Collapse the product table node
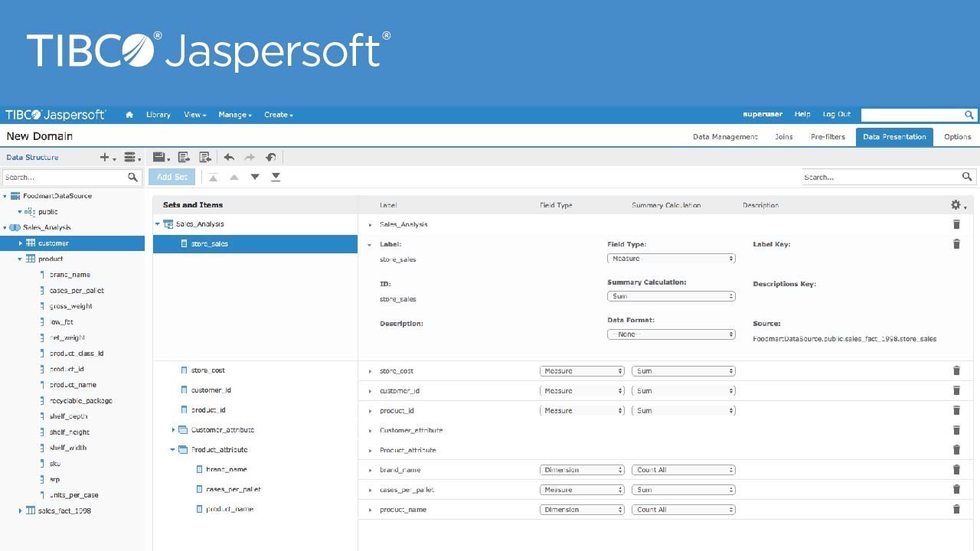The height and width of the screenshot is (551, 980). 21,259
